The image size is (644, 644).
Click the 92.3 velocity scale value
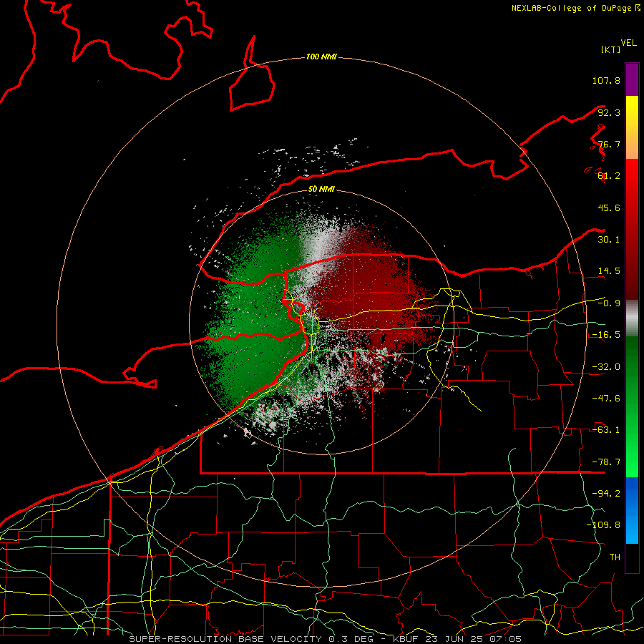pyautogui.click(x=609, y=112)
